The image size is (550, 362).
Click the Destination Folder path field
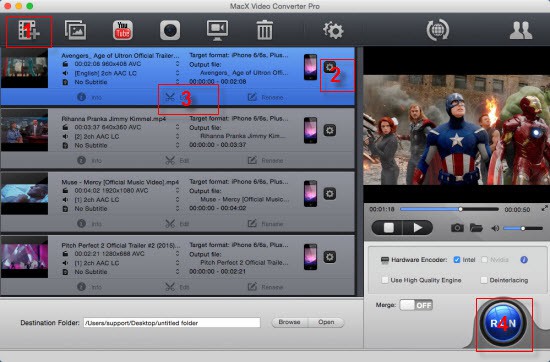(172, 323)
